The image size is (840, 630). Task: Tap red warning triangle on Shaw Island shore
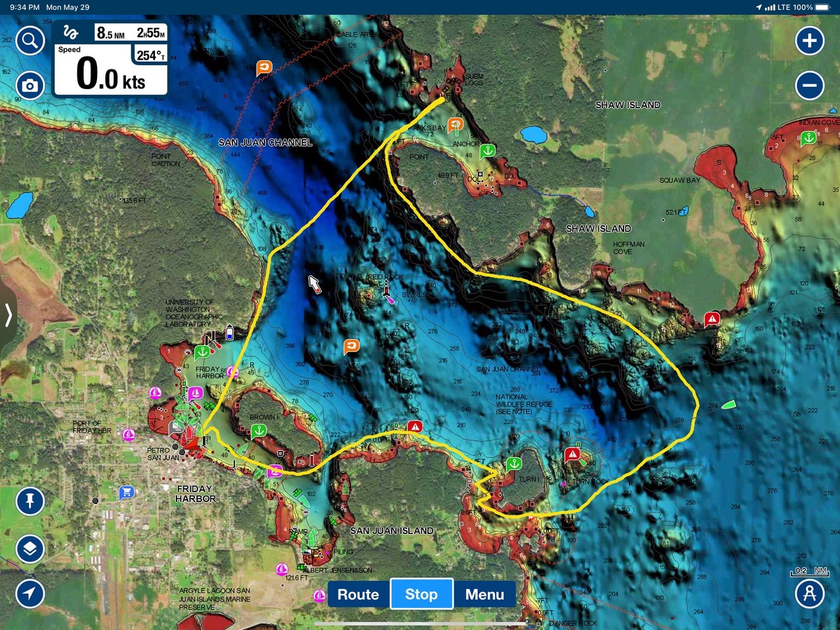pos(712,320)
